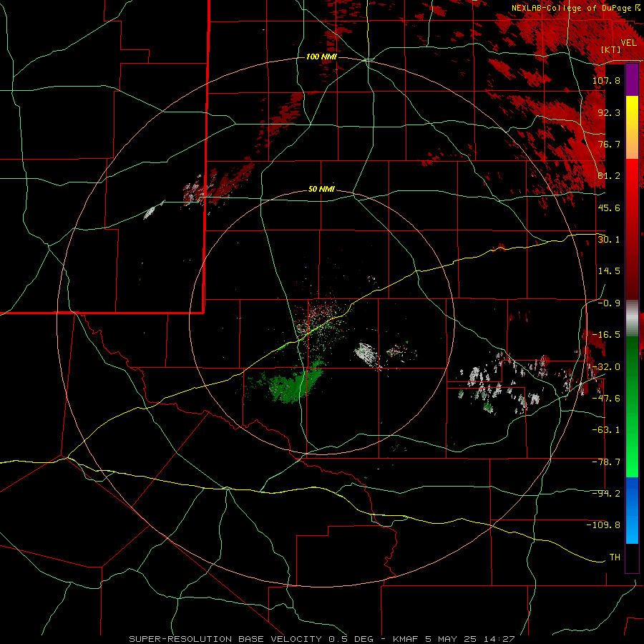Select the -109.8 velocity scale value
The height and width of the screenshot is (644, 644).
[x=603, y=525]
